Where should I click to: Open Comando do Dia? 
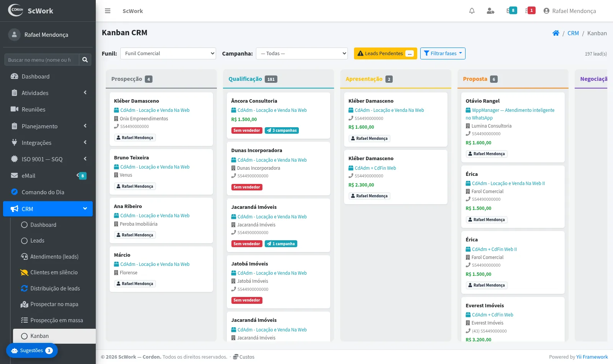pyautogui.click(x=48, y=192)
